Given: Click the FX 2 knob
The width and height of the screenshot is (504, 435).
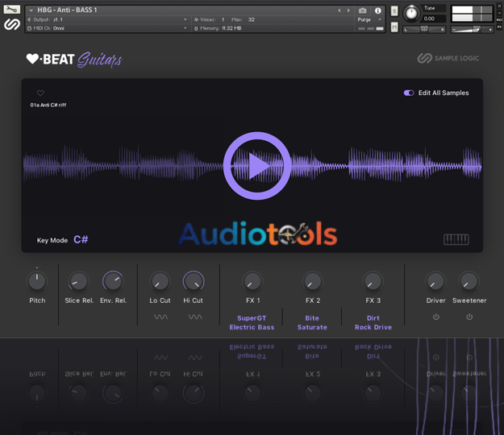Looking at the screenshot, I should tap(312, 281).
